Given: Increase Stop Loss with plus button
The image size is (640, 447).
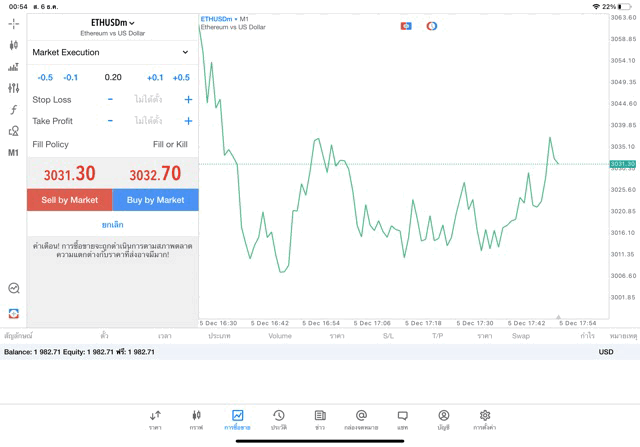Looking at the screenshot, I should [188, 100].
